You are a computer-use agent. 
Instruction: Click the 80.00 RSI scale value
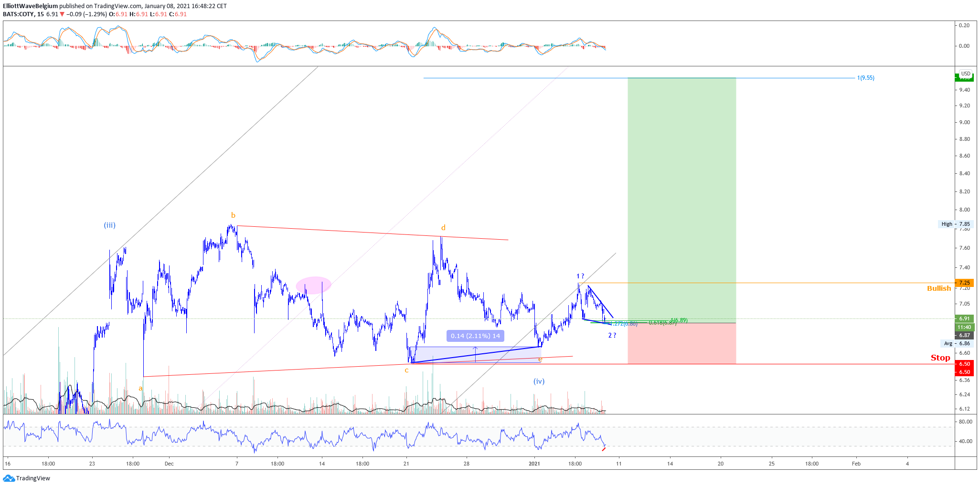[x=966, y=422]
